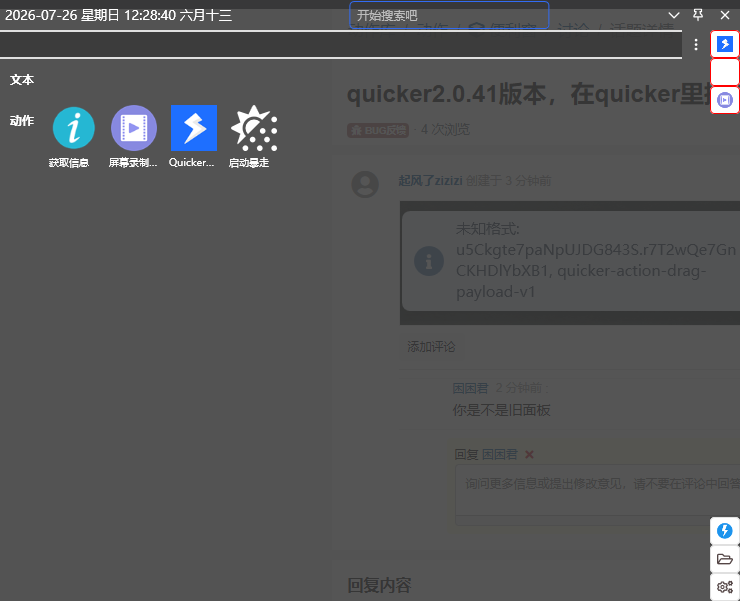Click the date and time text in header
The height and width of the screenshot is (601, 740).
[x=118, y=15]
